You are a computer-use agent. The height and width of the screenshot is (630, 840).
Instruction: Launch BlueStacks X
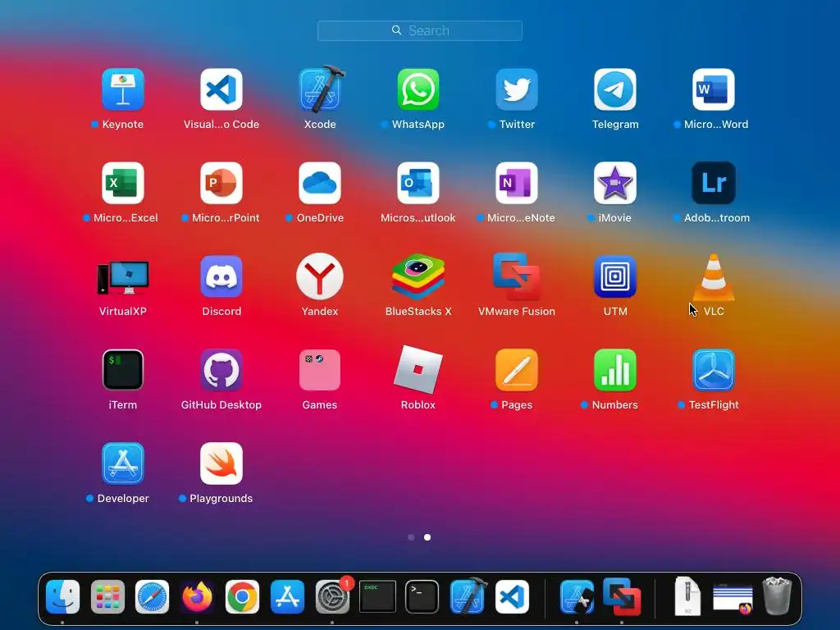click(x=418, y=276)
